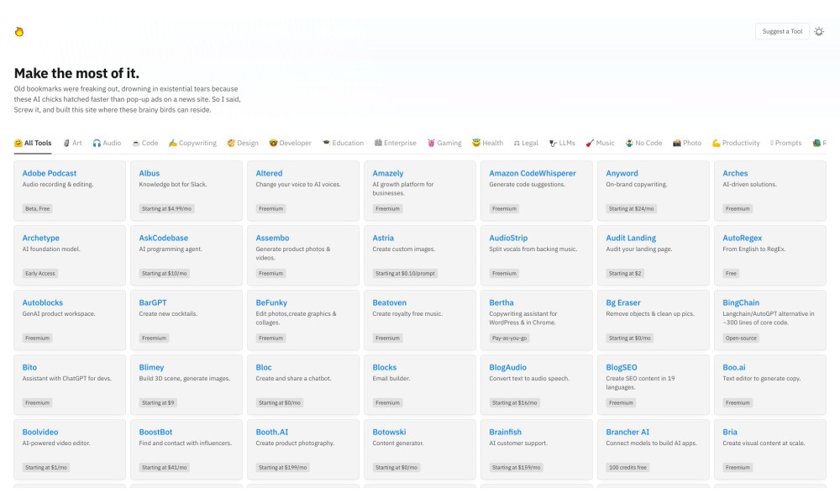This screenshot has height=504, width=840.
Task: Open the Boolvideo link
Action: coord(40,433)
